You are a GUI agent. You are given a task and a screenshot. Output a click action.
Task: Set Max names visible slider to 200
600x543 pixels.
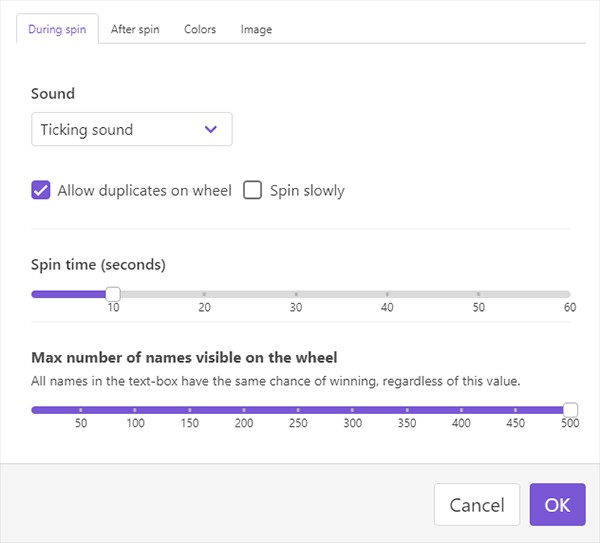(244, 410)
